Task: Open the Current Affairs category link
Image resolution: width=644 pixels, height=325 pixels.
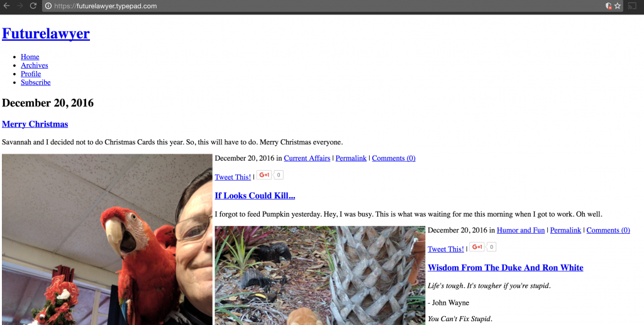Action: pos(307,158)
